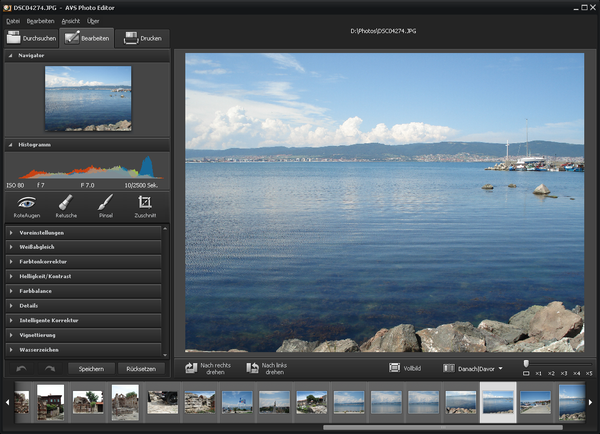
Task: Rotate image with Nach links drehen
Action: click(x=267, y=369)
